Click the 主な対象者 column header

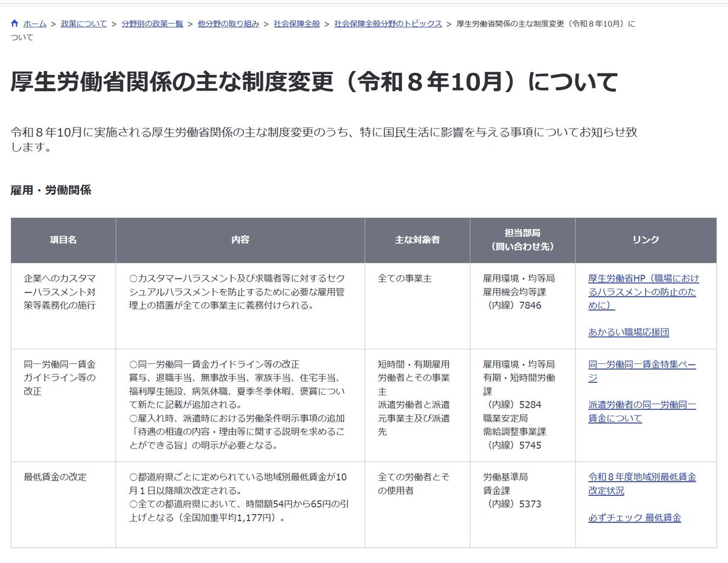(417, 240)
